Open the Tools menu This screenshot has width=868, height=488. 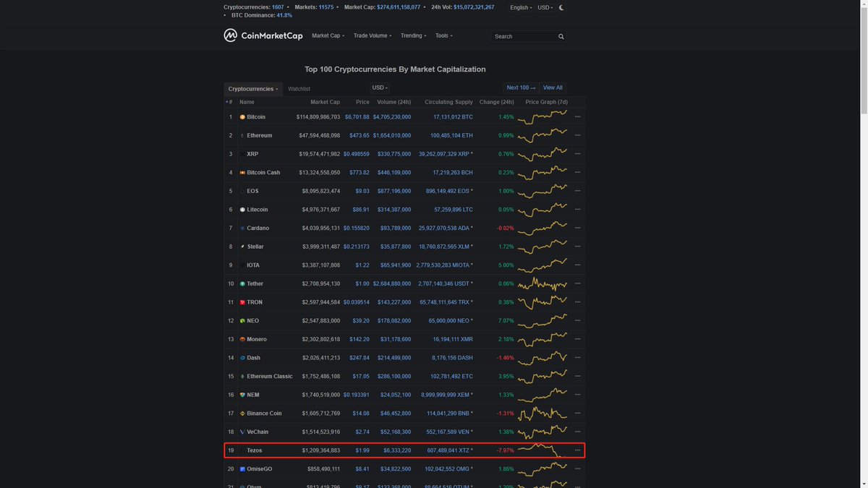coord(444,35)
